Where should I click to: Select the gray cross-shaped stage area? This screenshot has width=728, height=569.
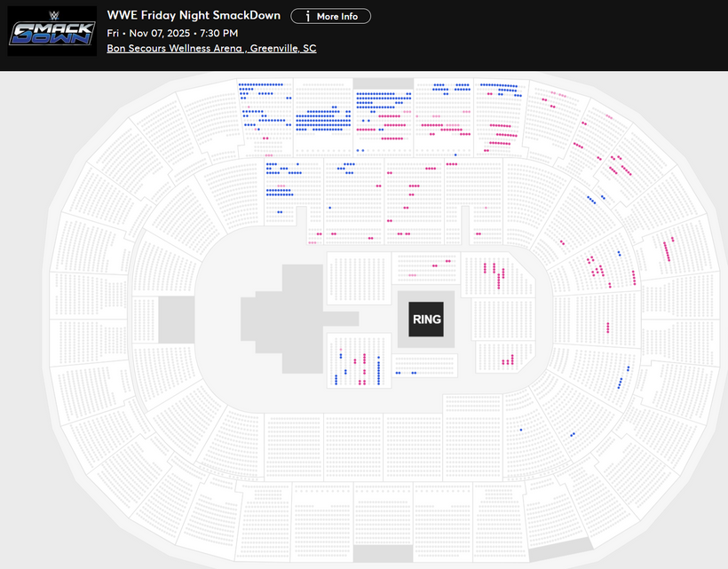pos(299,319)
